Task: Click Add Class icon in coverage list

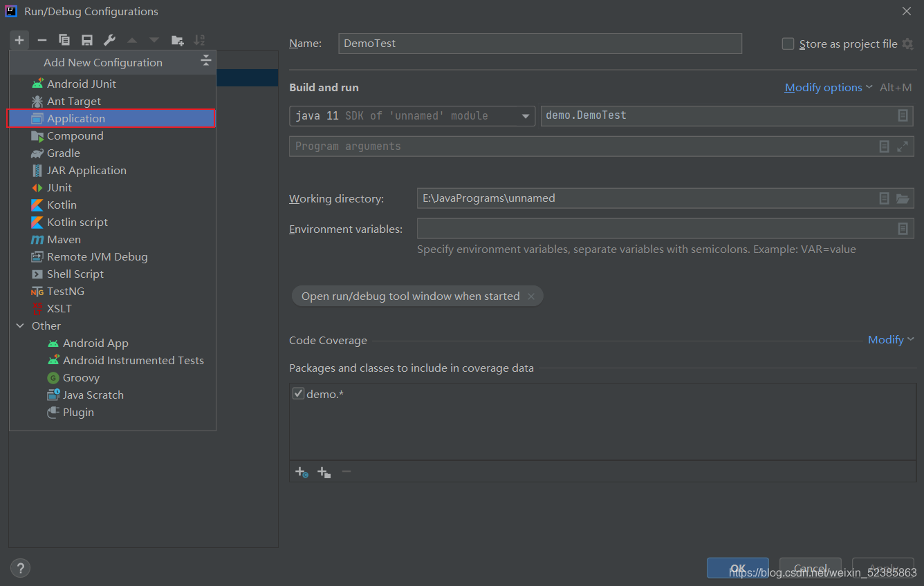Action: pyautogui.click(x=302, y=472)
